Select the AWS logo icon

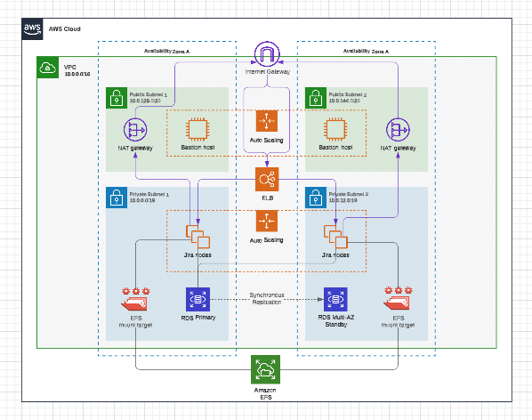pos(32,29)
